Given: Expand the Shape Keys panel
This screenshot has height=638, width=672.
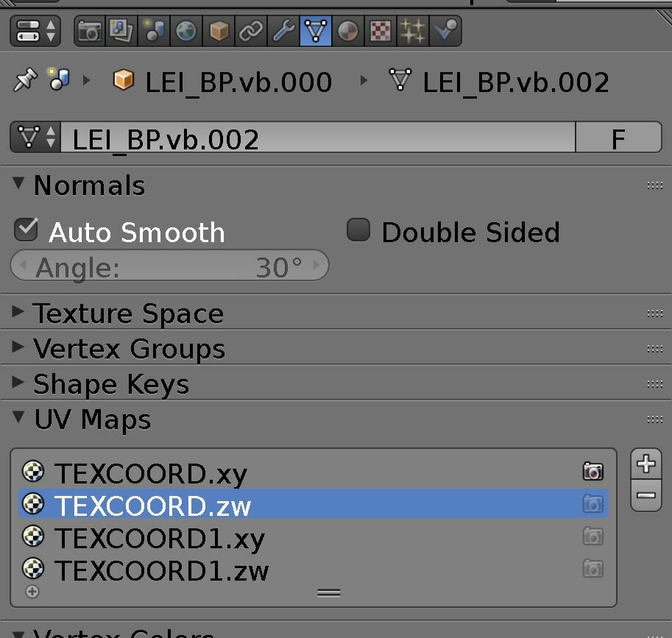Looking at the screenshot, I should 18,382.
